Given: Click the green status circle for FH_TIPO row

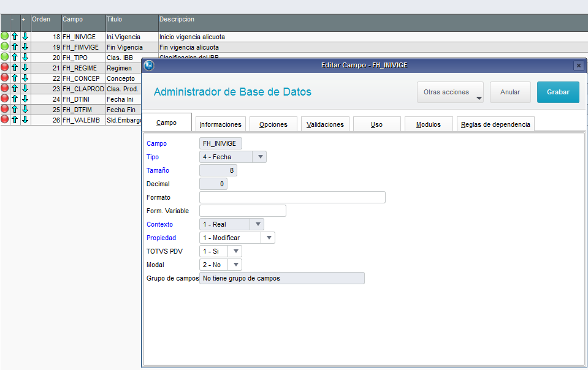Looking at the screenshot, I should click(4, 58).
